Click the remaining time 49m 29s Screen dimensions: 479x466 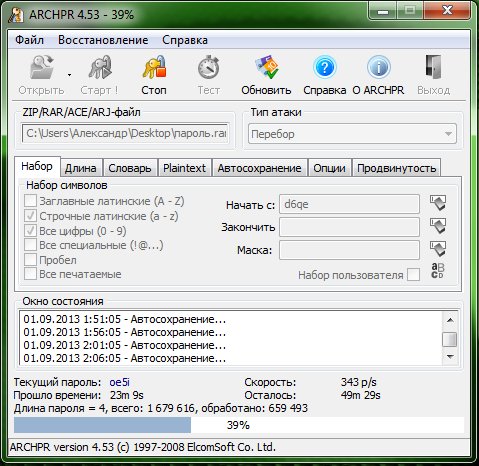pyautogui.click(x=360, y=395)
